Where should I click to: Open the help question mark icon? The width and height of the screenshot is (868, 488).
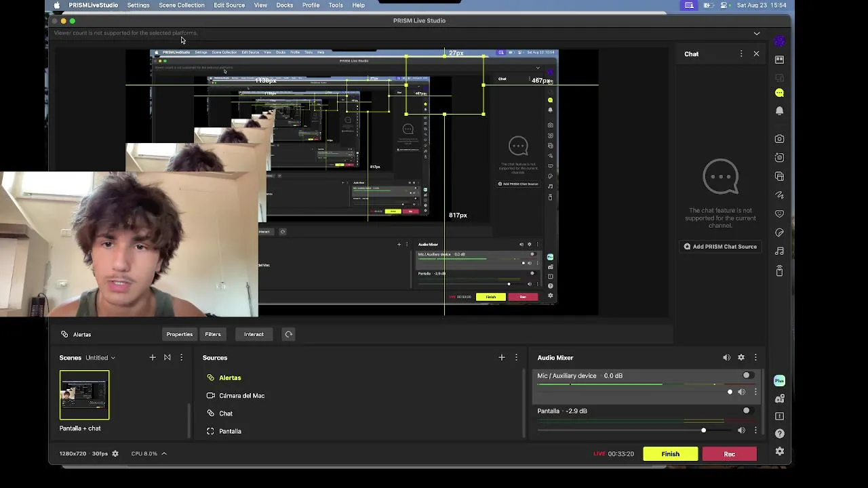pos(779,434)
